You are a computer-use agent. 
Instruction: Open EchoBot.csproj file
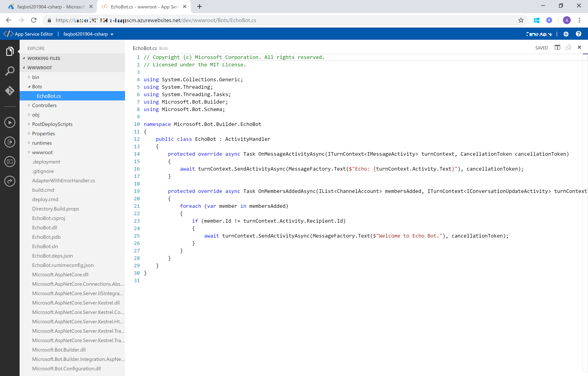click(49, 218)
